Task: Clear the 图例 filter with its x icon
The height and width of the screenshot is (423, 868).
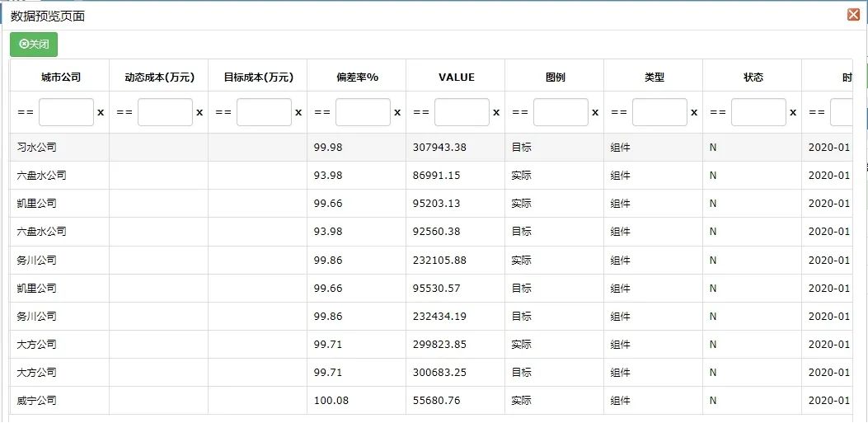Action: (595, 112)
